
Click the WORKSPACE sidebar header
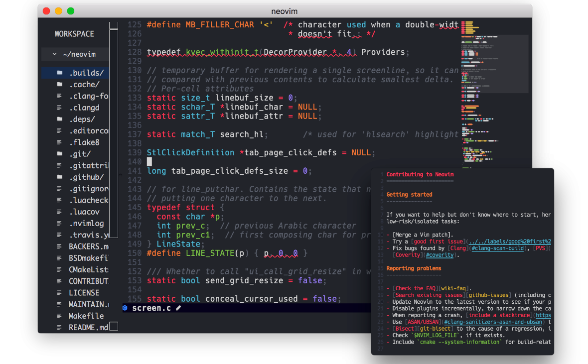coord(74,34)
